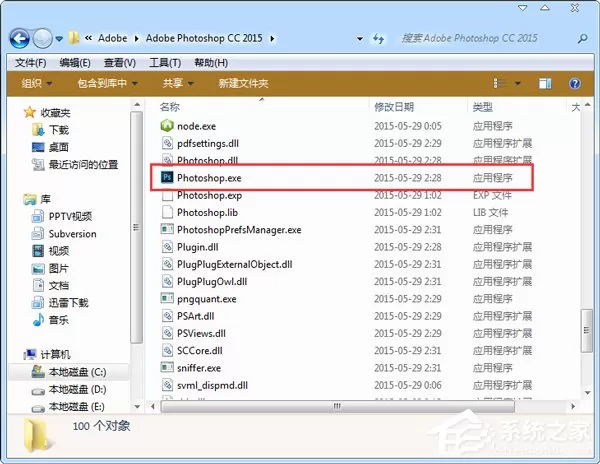Open 音乐 library
This screenshot has height=464, width=600.
coord(59,320)
